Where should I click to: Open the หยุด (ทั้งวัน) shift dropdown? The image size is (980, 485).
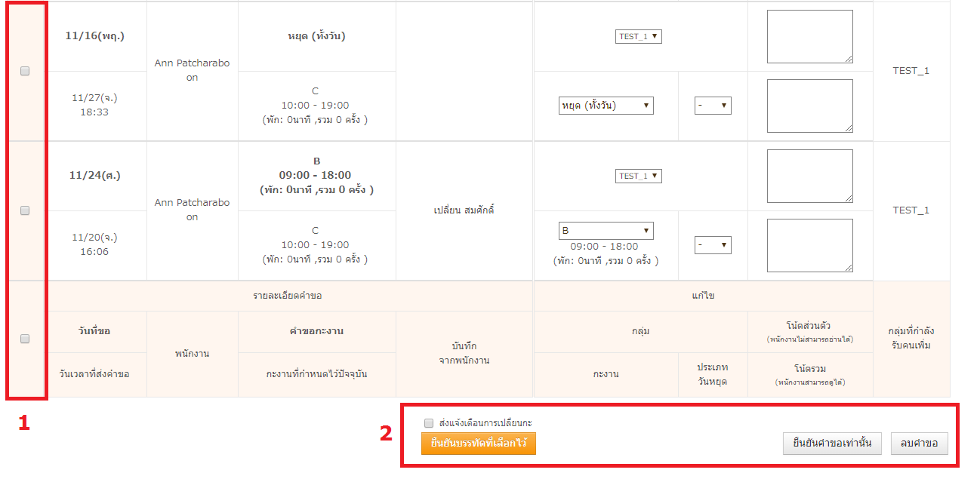[606, 106]
